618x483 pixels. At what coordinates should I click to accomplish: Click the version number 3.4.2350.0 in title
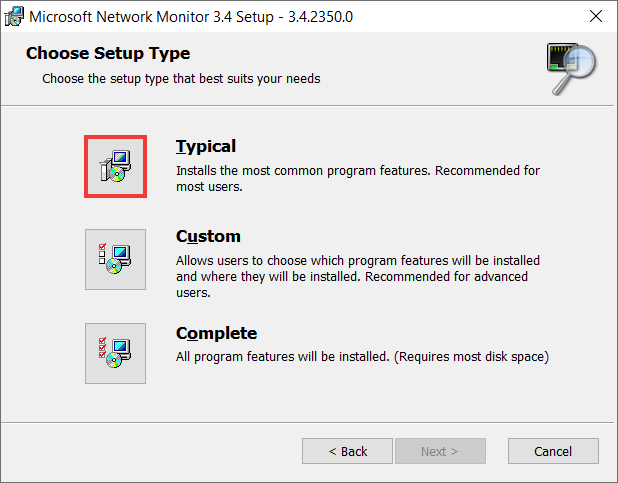pyautogui.click(x=320, y=17)
